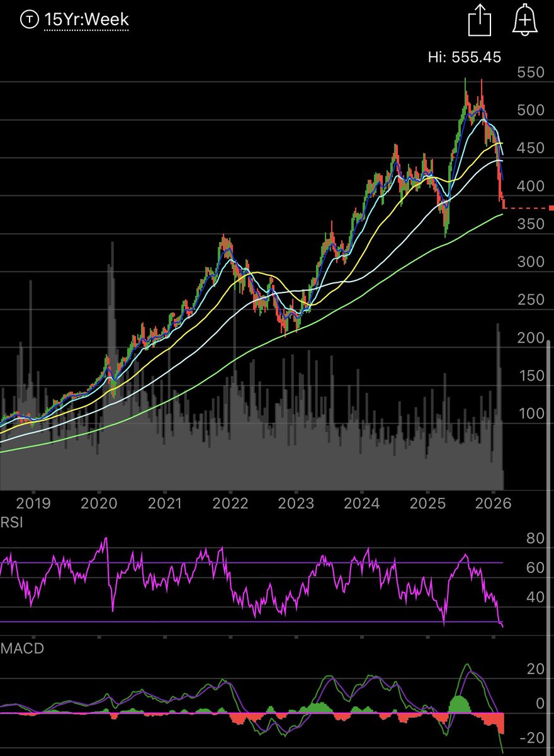This screenshot has width=554, height=756.
Task: Select the 350 price axis label
Action: click(x=530, y=224)
